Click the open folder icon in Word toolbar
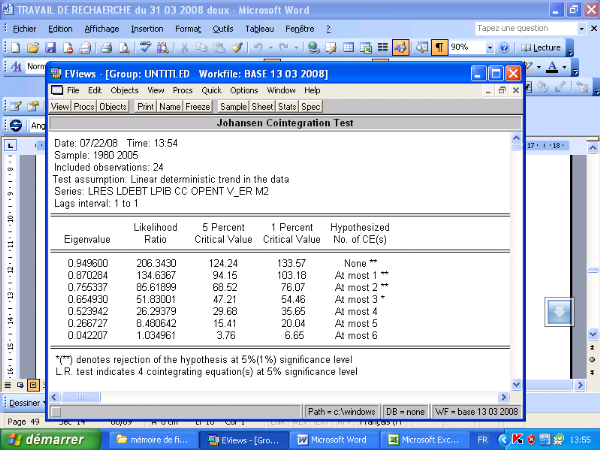 point(33,47)
